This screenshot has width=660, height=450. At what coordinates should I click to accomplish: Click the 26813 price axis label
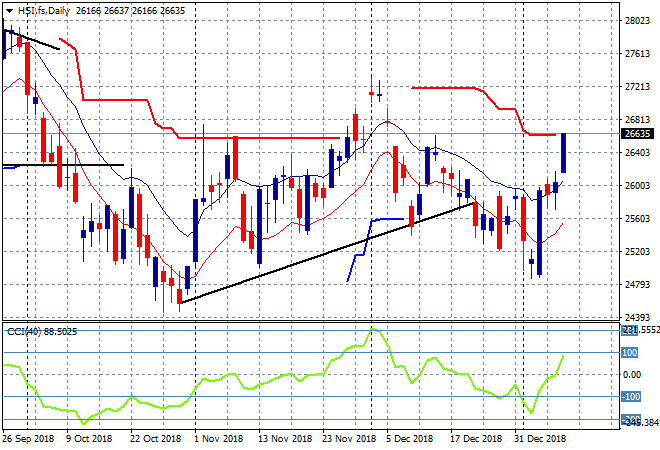click(637, 120)
